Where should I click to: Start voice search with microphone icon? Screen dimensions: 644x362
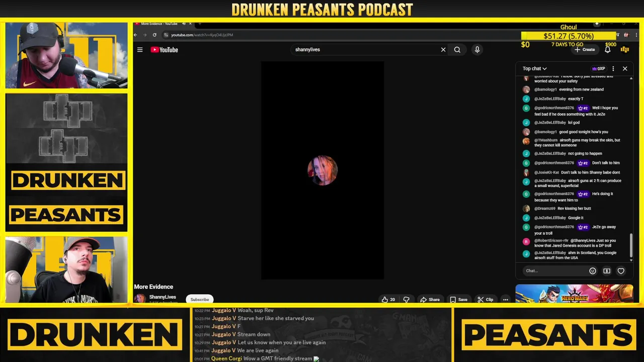[x=477, y=50]
